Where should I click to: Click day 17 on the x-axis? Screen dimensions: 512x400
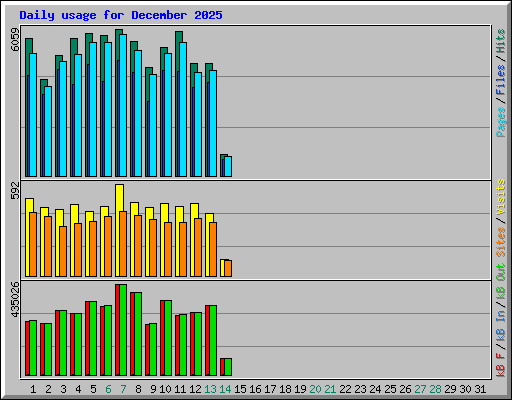[x=270, y=389]
